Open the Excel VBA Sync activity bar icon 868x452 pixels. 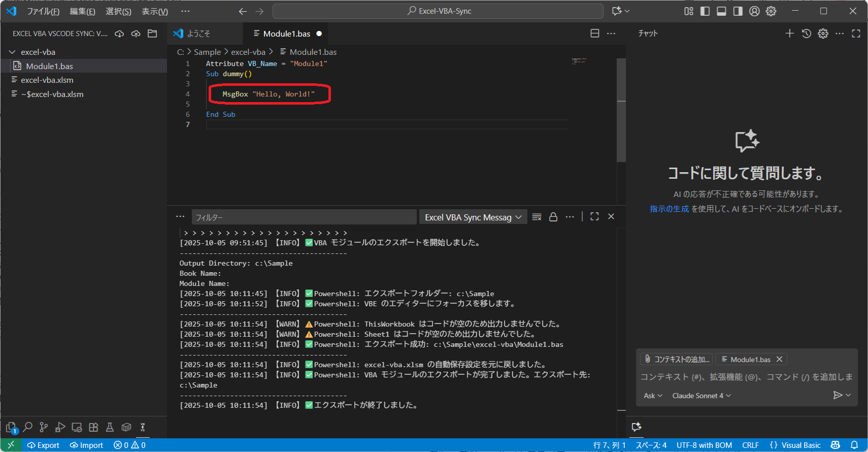pos(143,427)
